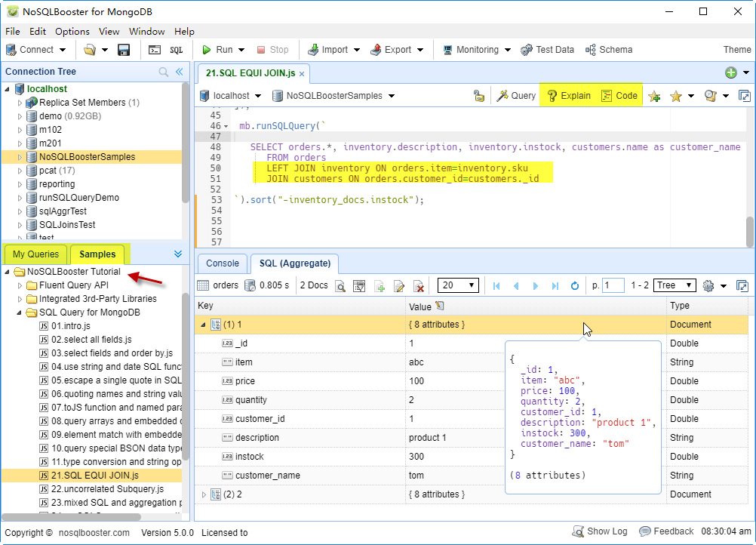Viewport: 756px width, 545px height.
Task: Open the SQL query toolbar icon
Action: click(x=176, y=50)
